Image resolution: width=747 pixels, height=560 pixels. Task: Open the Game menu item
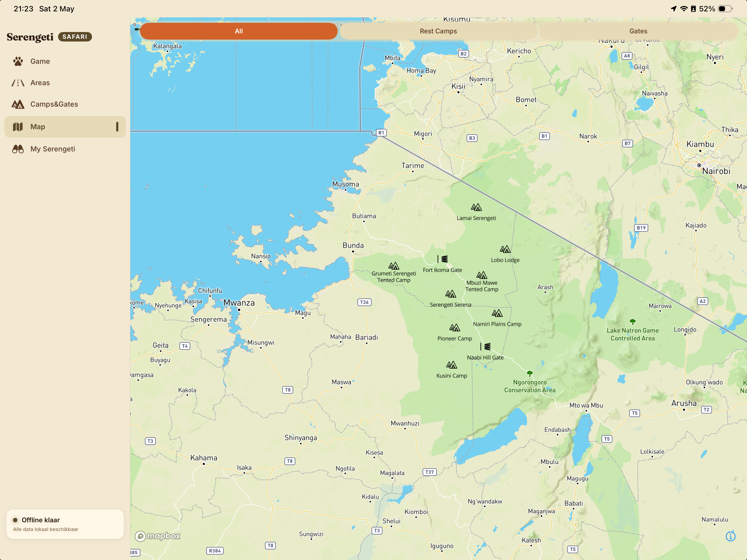click(65, 61)
